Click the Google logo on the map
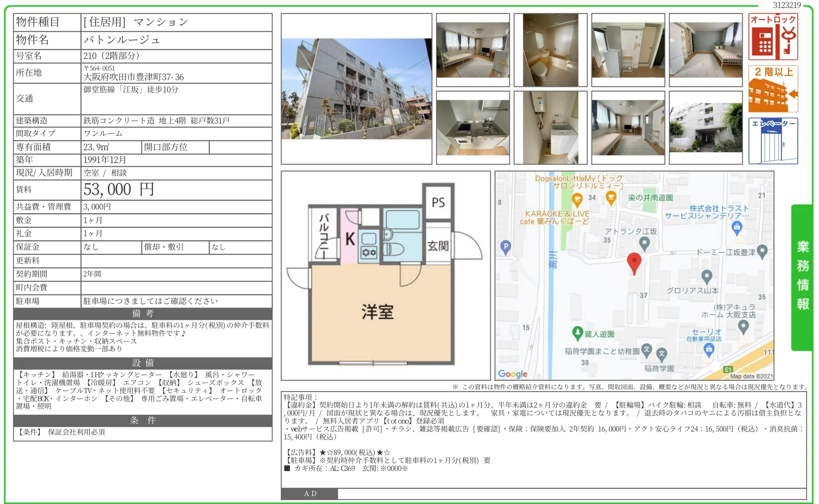The width and height of the screenshot is (819, 504). point(513,374)
